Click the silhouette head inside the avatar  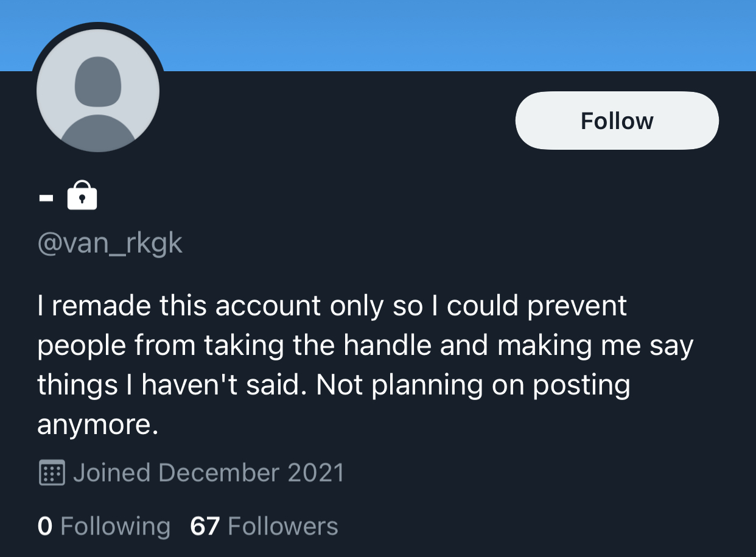point(98,81)
